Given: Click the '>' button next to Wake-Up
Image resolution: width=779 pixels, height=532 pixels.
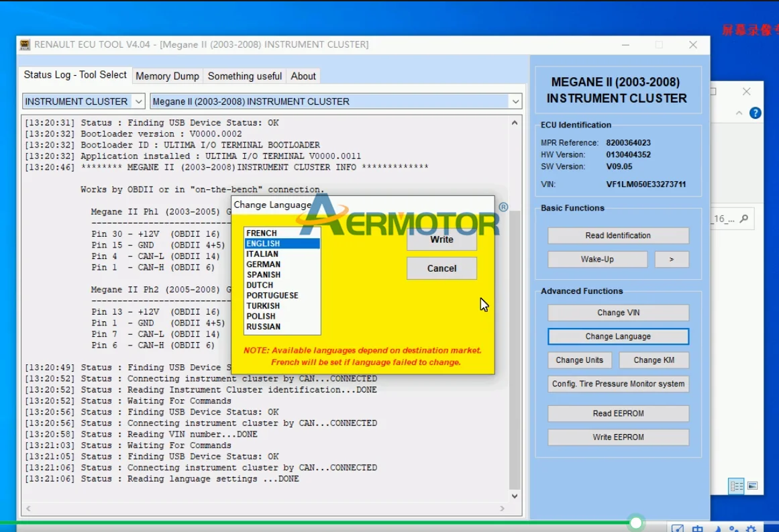Looking at the screenshot, I should [672, 260].
